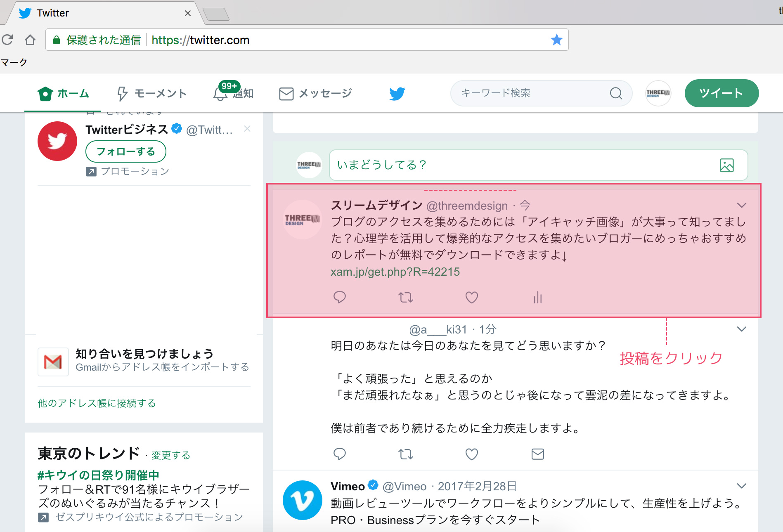Open the メッセージ tab

315,94
